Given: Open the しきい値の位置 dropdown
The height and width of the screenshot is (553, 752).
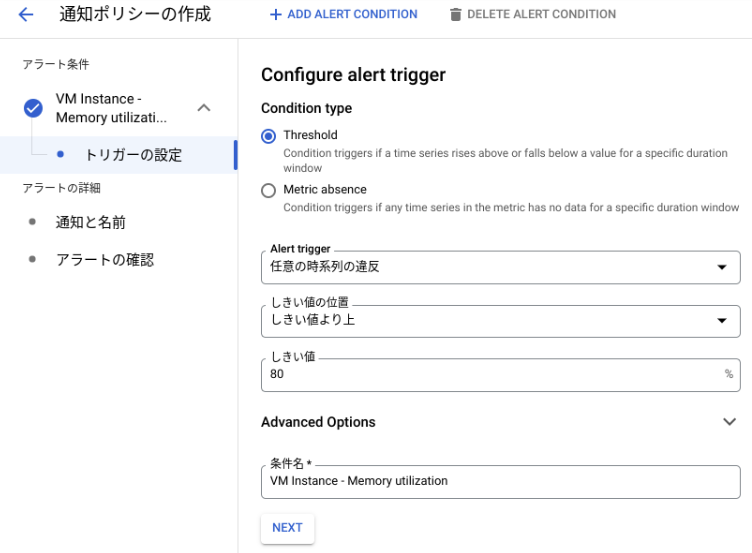Looking at the screenshot, I should point(500,321).
